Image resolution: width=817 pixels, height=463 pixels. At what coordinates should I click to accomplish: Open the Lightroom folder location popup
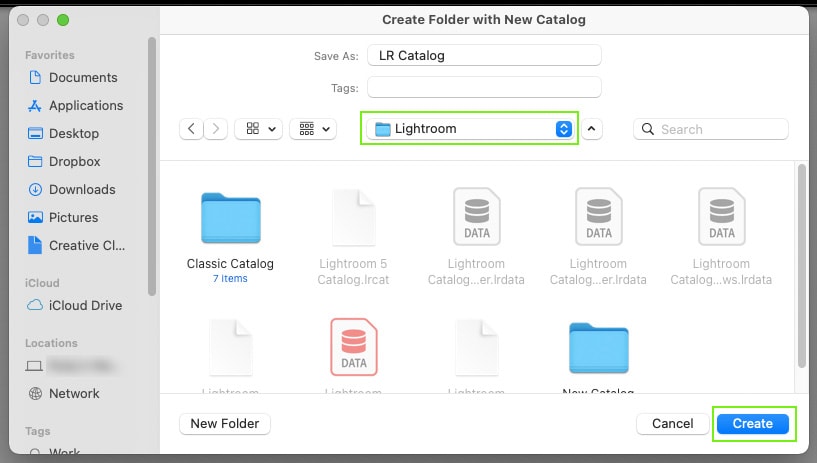pyautogui.click(x=469, y=129)
